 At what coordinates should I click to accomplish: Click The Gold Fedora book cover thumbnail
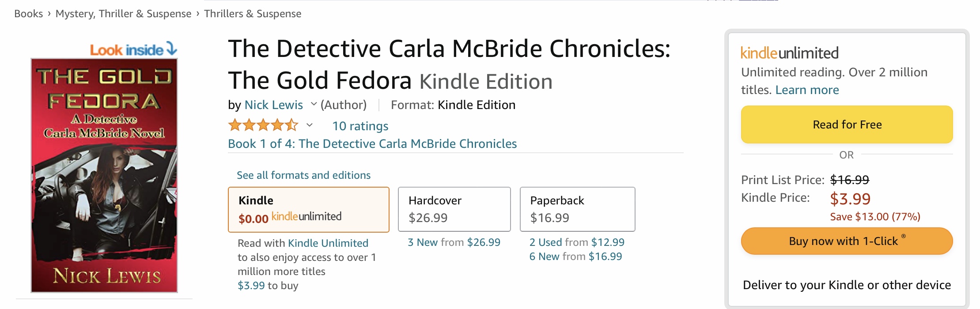point(104,175)
